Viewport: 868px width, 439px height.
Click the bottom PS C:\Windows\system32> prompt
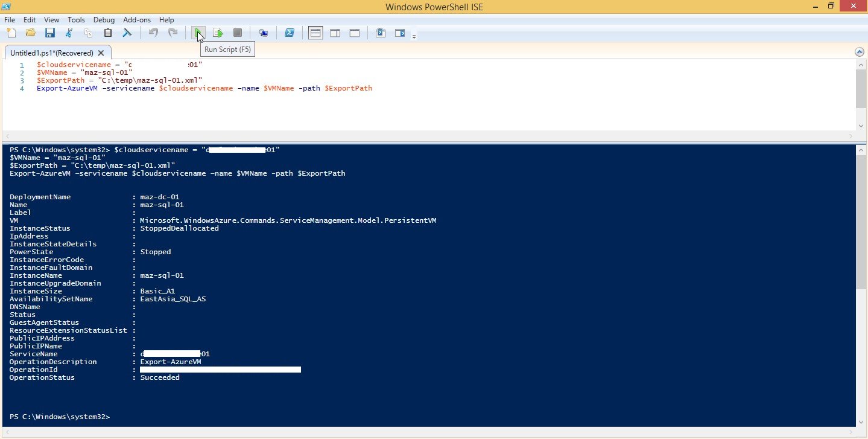[60, 417]
